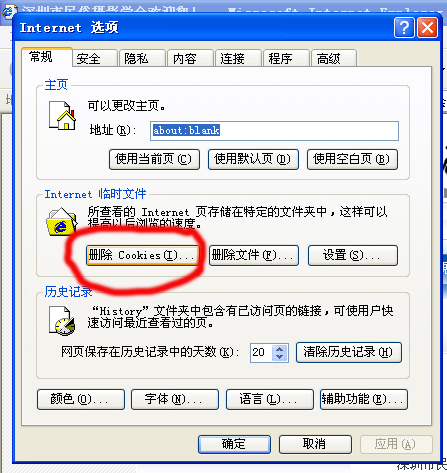Screen dimensions: 447x473
Task: Increase history days with up arrow
Action: tap(279, 349)
